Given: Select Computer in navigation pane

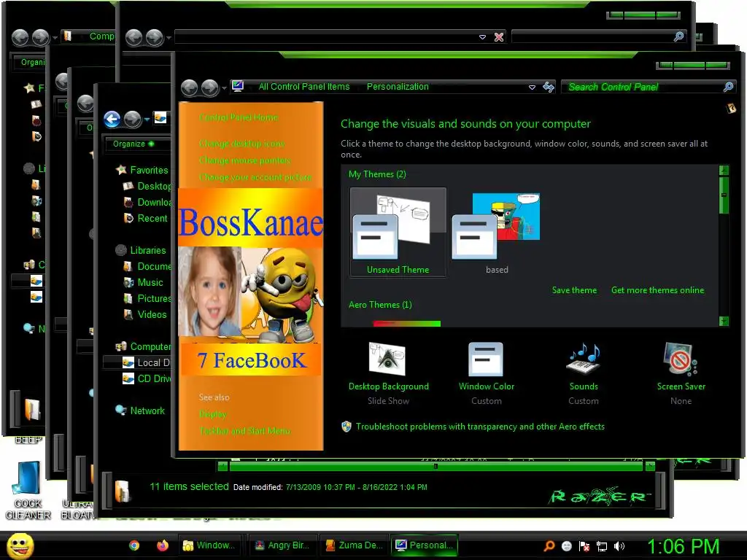Looking at the screenshot, I should 150,346.
